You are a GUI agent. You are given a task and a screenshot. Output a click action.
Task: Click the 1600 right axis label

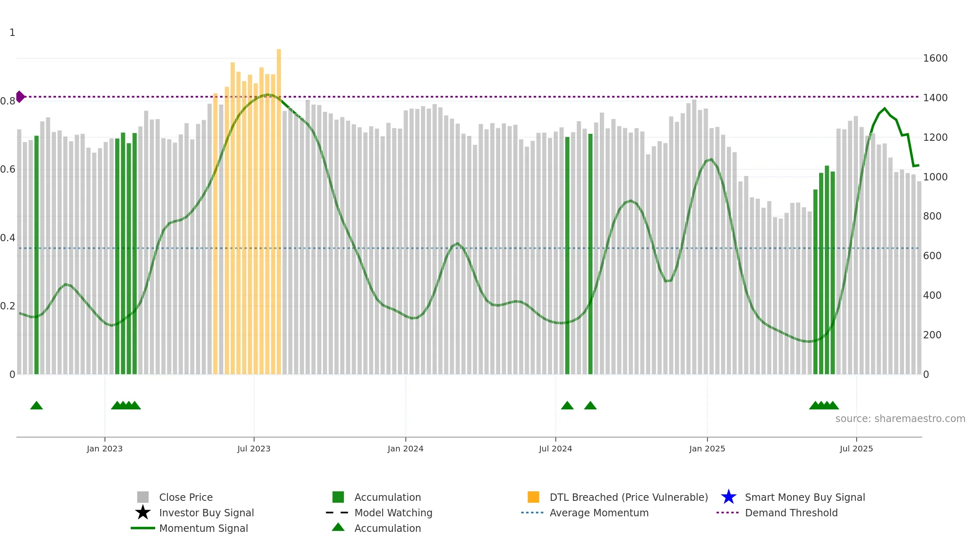point(935,58)
